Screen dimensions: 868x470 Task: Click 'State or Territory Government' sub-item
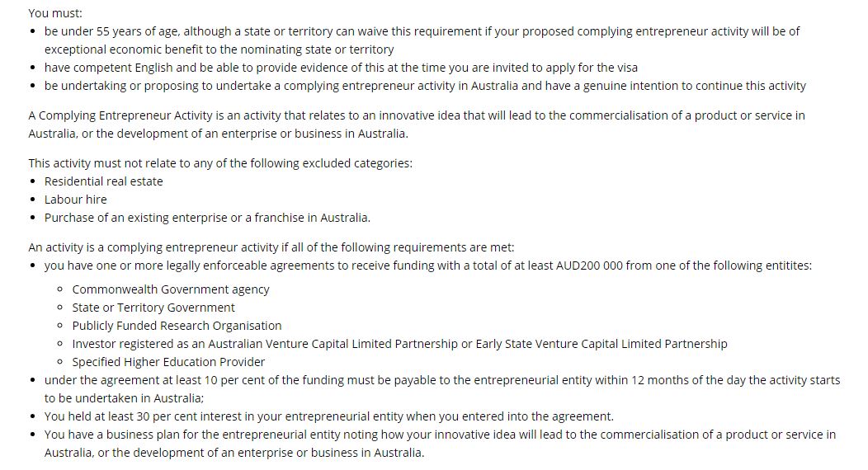(x=153, y=308)
